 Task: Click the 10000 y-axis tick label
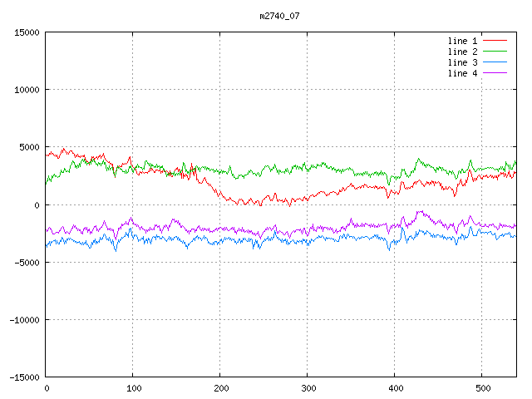[x=27, y=90]
